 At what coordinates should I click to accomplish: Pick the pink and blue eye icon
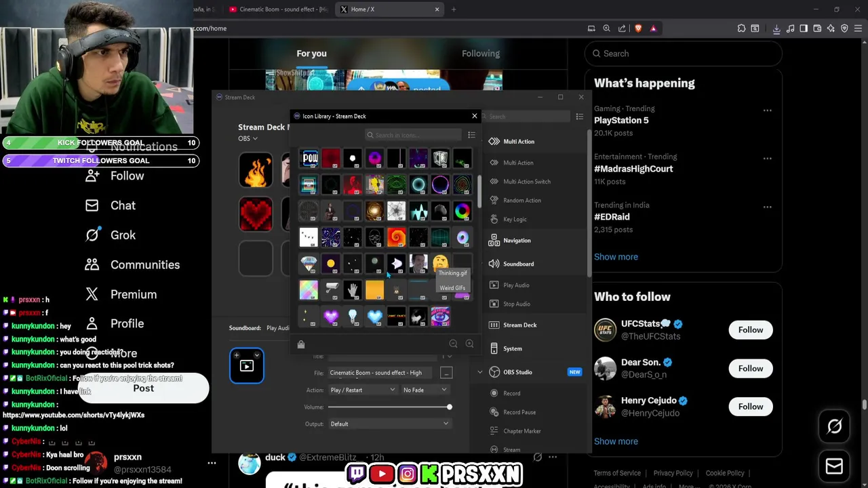pos(440,317)
